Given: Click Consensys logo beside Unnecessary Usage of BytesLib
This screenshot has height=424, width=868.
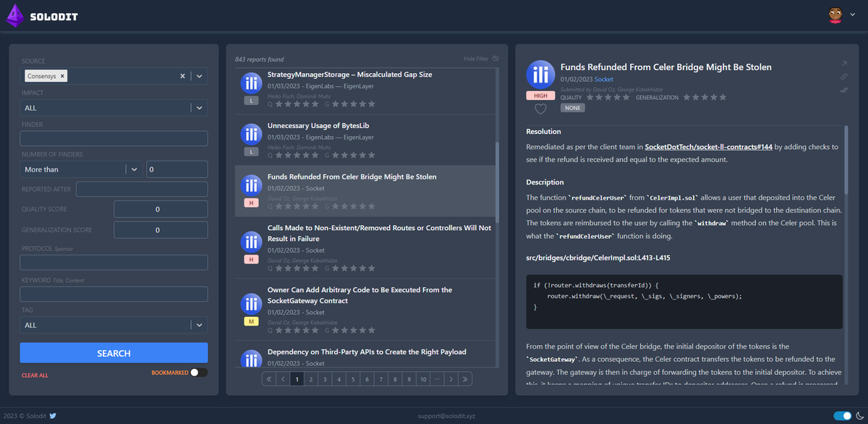Looking at the screenshot, I should click(x=252, y=134).
